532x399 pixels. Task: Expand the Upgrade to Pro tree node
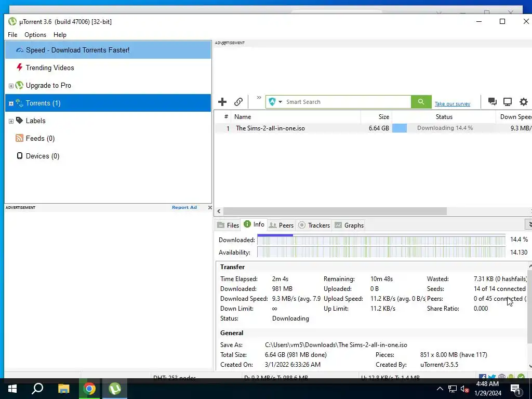click(11, 86)
